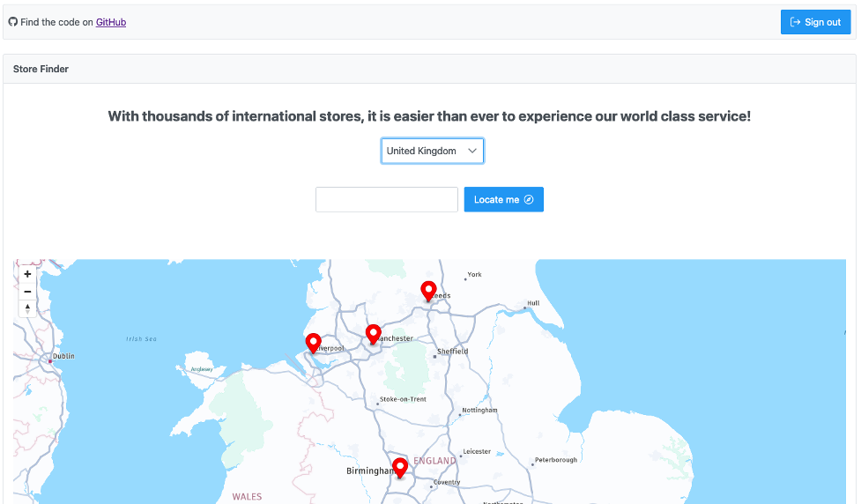Reset map bearing with compass button
861x504 pixels.
[27, 308]
